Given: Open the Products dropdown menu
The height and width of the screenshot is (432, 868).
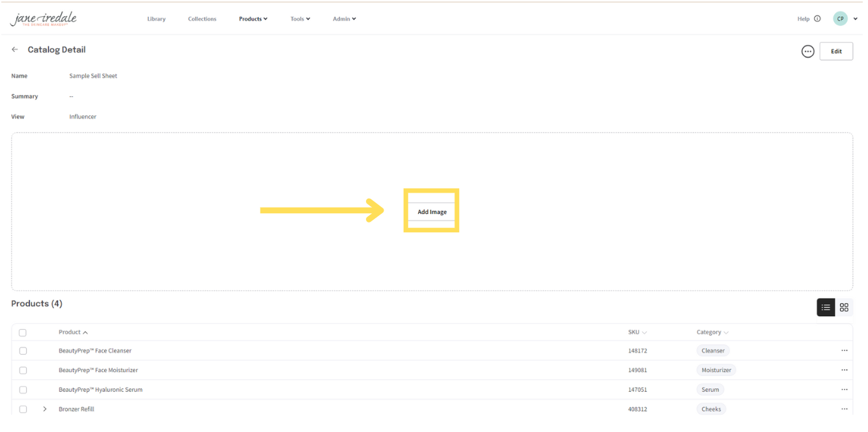Looking at the screenshot, I should [x=253, y=19].
